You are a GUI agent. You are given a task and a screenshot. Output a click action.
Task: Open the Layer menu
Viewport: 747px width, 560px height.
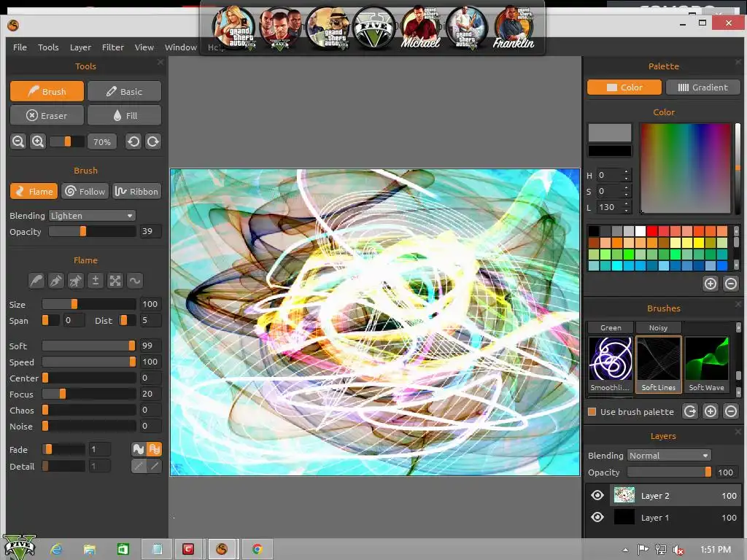point(80,47)
